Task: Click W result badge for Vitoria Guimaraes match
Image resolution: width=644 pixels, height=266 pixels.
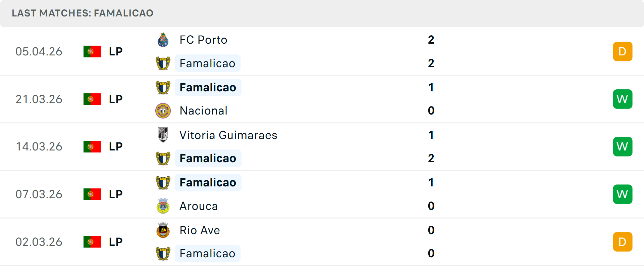Action: tap(623, 147)
